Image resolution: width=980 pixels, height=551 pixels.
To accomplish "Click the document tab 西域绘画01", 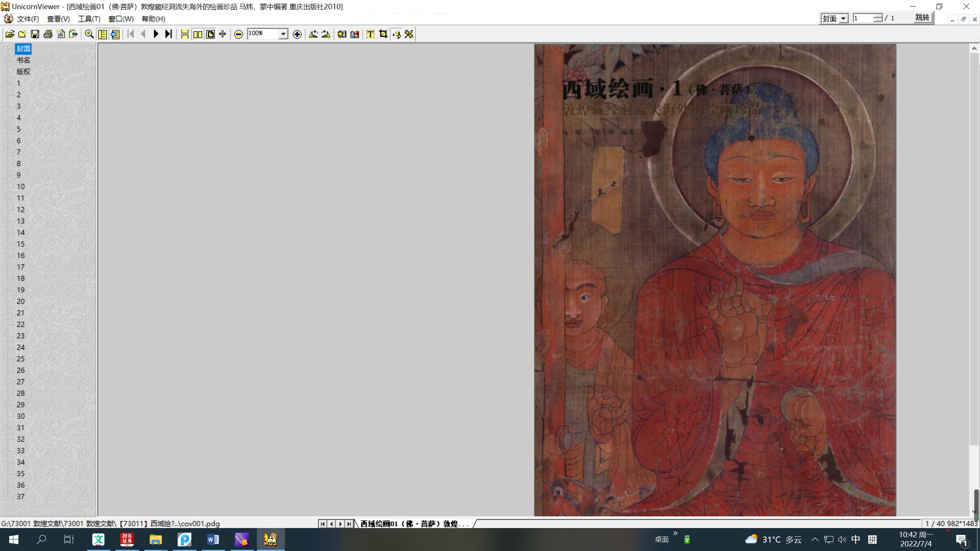I will (415, 524).
